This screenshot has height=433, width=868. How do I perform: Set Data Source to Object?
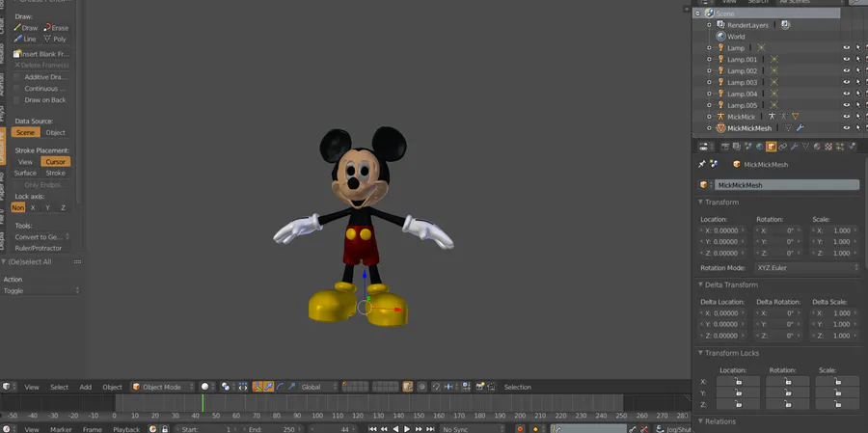coord(55,132)
